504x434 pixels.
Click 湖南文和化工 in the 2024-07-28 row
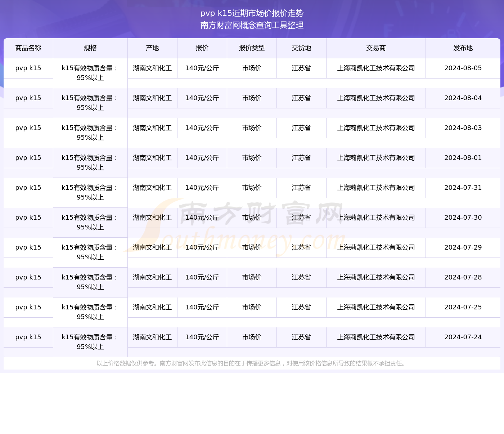click(x=152, y=277)
